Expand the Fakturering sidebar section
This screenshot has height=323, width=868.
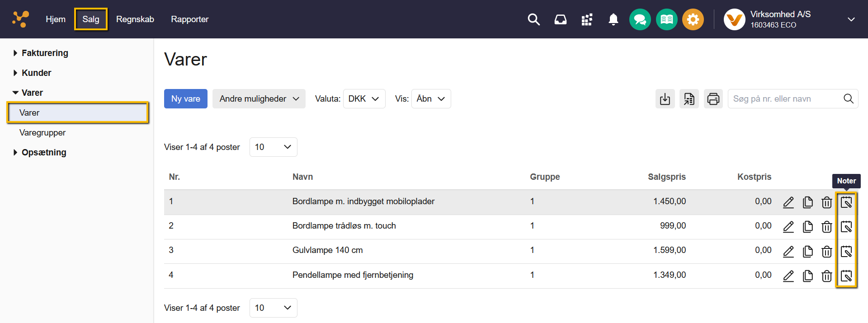pos(45,53)
